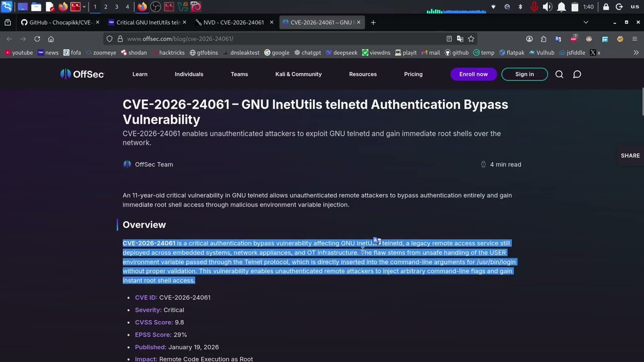Open the Firefox recent browsing view icon
The image size is (644, 362).
8,22
